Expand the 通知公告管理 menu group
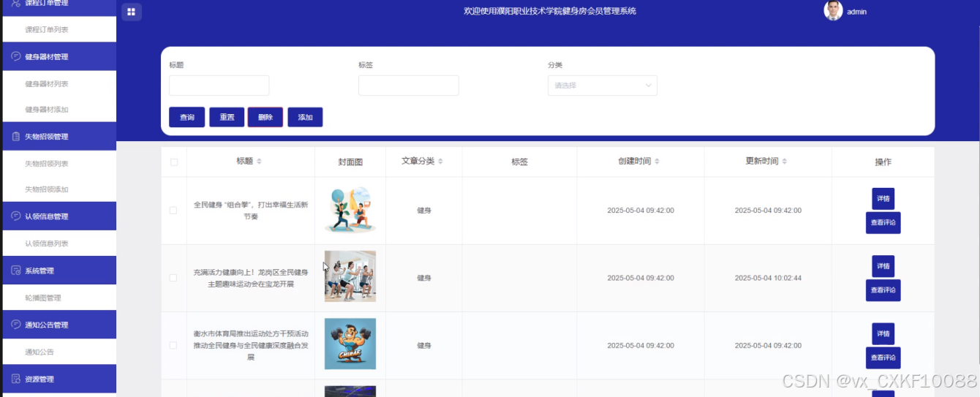The image size is (980, 397). [x=59, y=325]
